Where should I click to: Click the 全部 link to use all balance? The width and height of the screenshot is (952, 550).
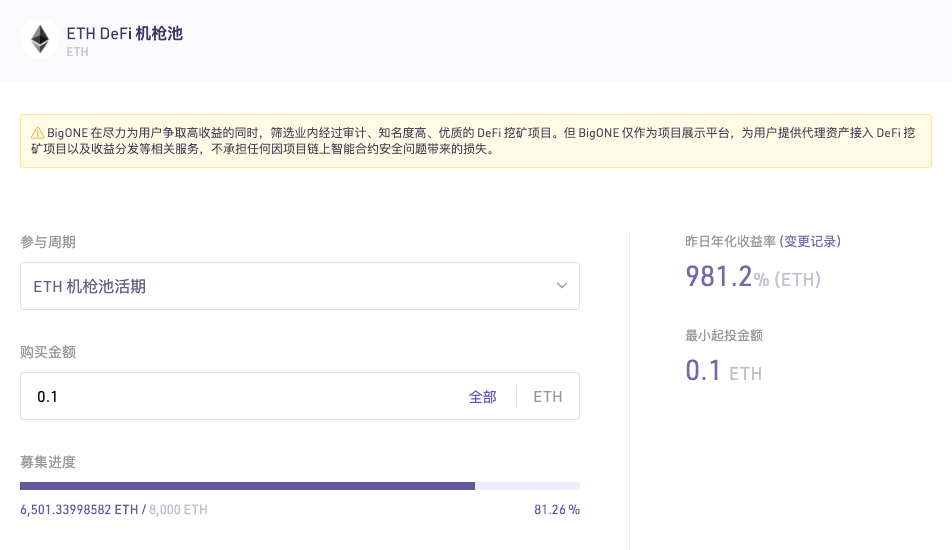(x=483, y=397)
